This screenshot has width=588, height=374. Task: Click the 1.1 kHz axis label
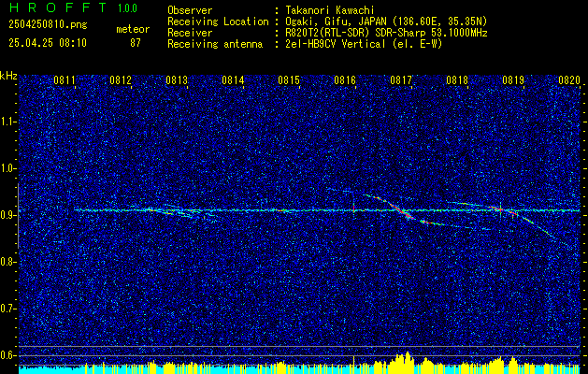[7, 122]
